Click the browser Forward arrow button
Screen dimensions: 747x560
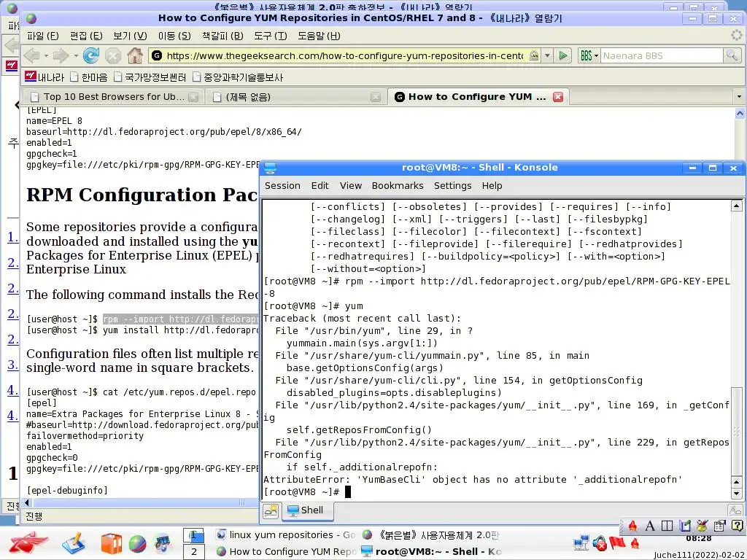[x=61, y=55]
